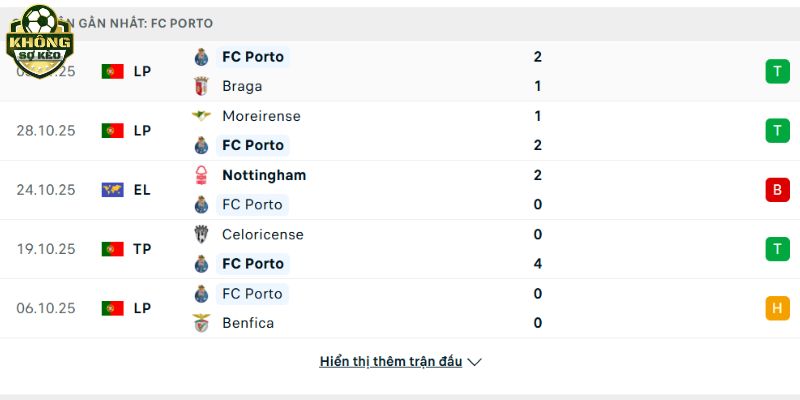Open the Benfica team name link
Viewport: 800px width, 400px height.
click(248, 323)
